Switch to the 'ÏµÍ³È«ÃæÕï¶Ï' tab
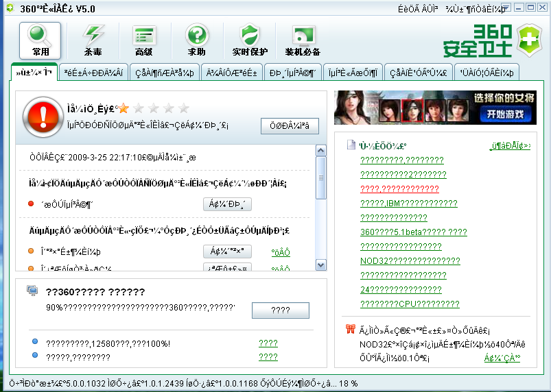The height and width of the screenshot is (392, 551). (353, 73)
